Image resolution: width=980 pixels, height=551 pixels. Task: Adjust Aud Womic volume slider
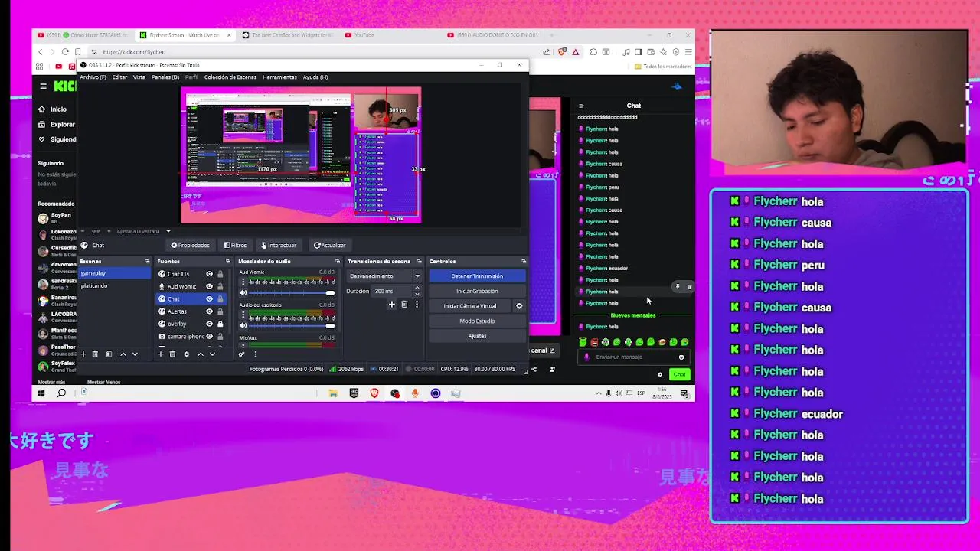[x=292, y=292]
